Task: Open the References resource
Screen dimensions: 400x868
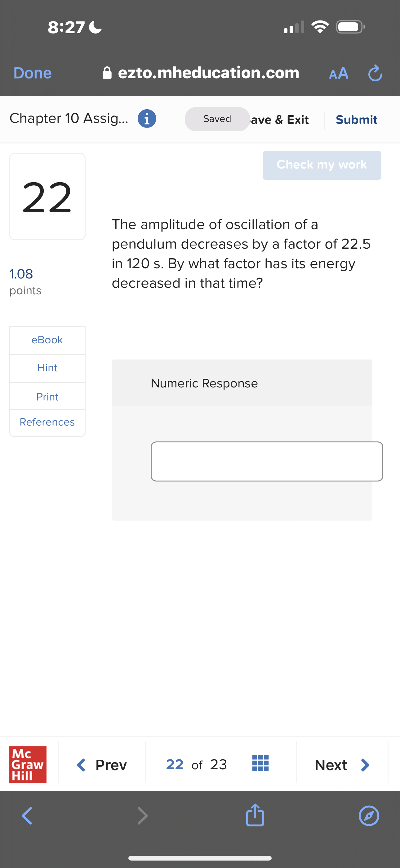Action: click(47, 422)
